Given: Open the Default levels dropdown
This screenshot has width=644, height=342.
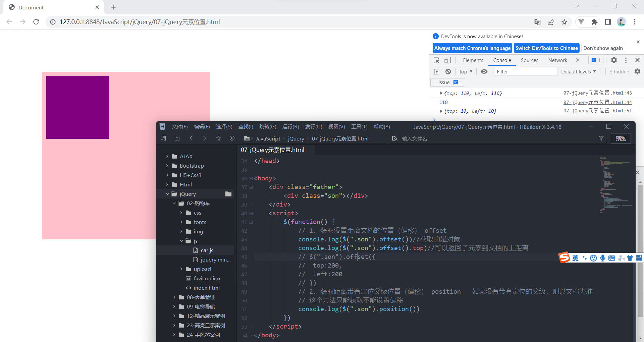Looking at the screenshot, I should pos(578,71).
